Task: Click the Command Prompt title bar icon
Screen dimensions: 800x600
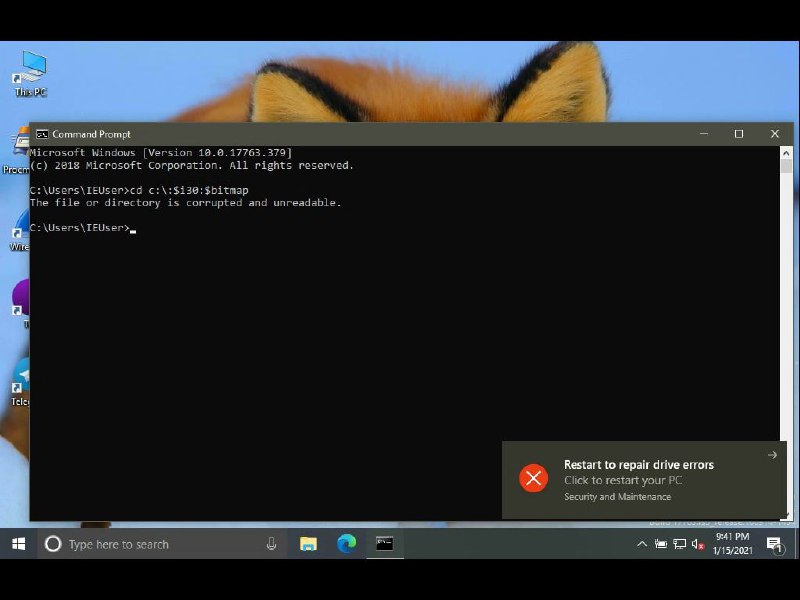Action: 42,133
